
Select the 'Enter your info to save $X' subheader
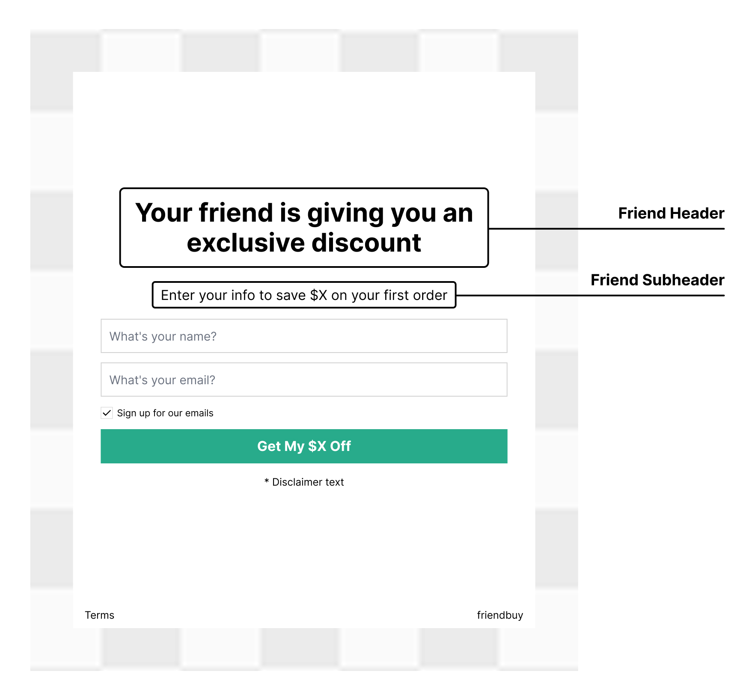coord(304,295)
